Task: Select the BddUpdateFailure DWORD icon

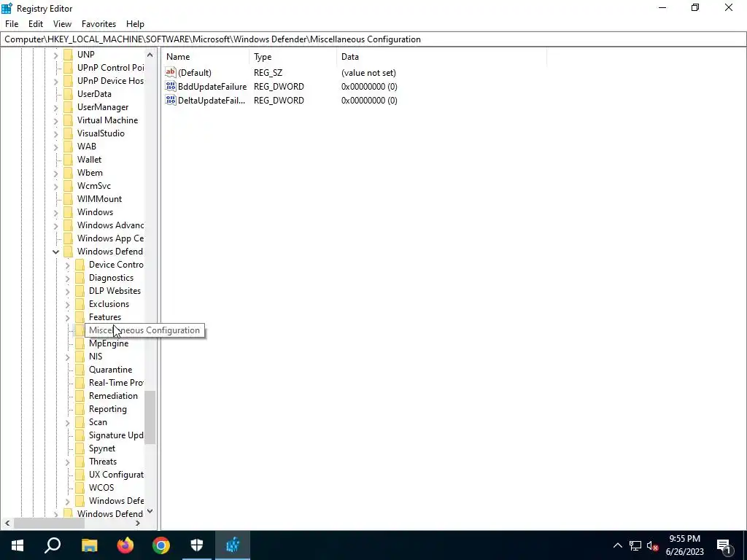Action: click(171, 86)
